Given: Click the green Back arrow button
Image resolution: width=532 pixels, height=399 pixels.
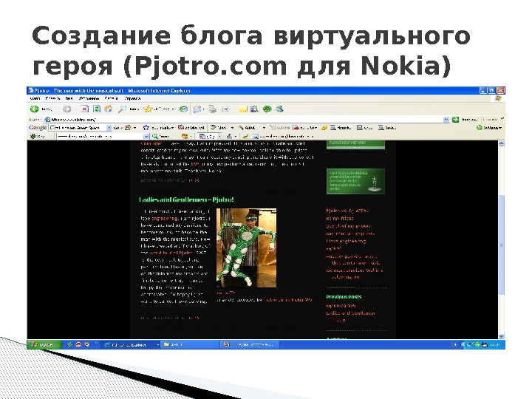Looking at the screenshot, I should click(34, 109).
